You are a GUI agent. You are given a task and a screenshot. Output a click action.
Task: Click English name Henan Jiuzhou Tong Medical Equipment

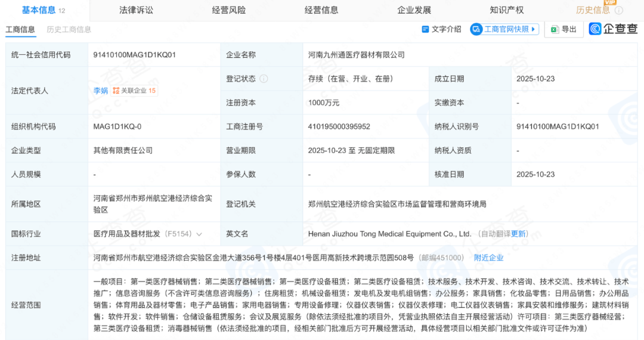[389, 234]
